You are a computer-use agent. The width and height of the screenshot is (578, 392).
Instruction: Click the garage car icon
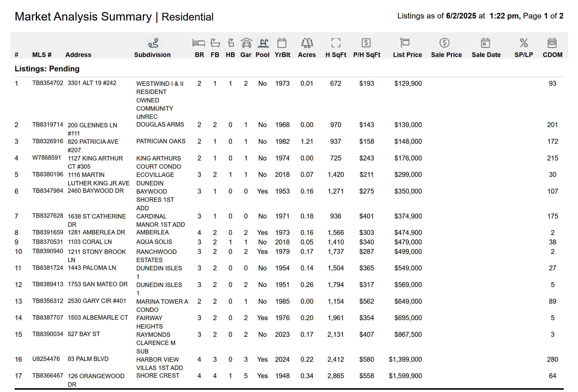tap(246, 43)
